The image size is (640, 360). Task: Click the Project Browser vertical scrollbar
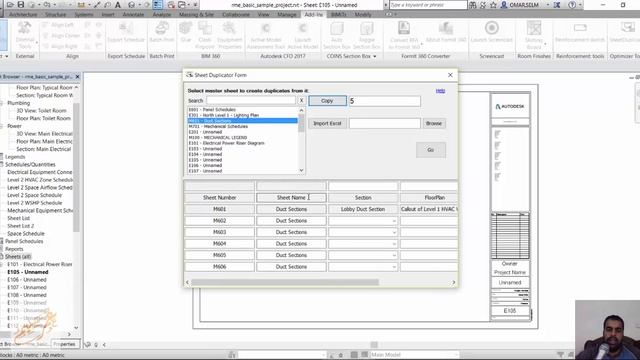tap(76, 167)
